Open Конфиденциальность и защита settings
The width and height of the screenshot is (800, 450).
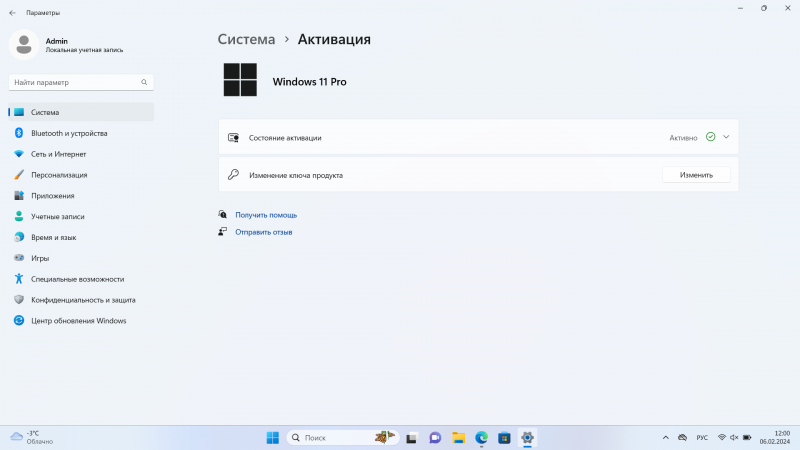(x=81, y=301)
